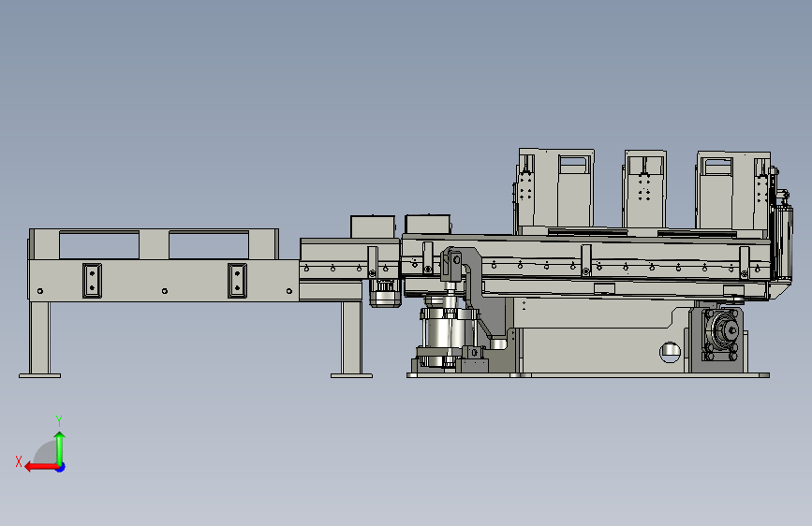Click the red X axis arrow of the triad
812x526 pixels.
click(x=41, y=467)
